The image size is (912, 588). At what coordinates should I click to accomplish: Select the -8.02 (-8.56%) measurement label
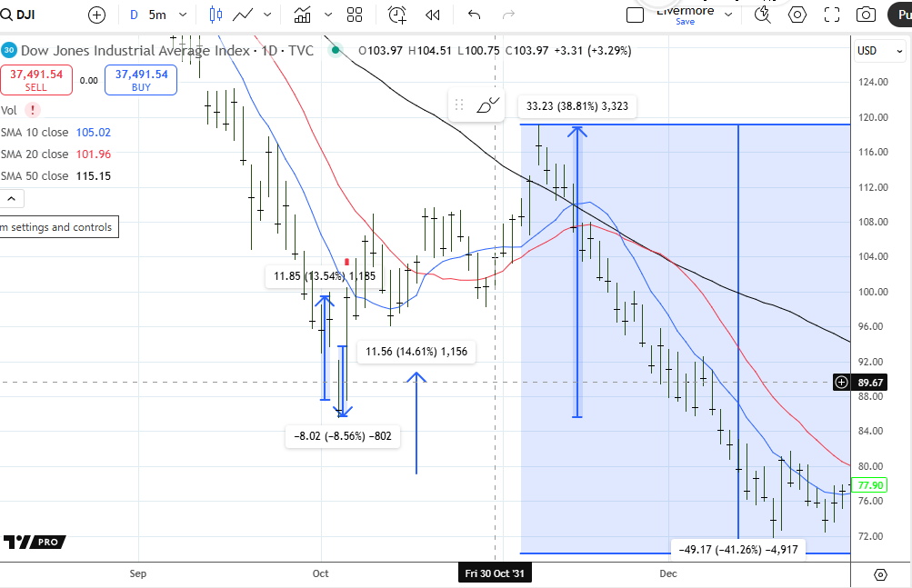pos(343,436)
